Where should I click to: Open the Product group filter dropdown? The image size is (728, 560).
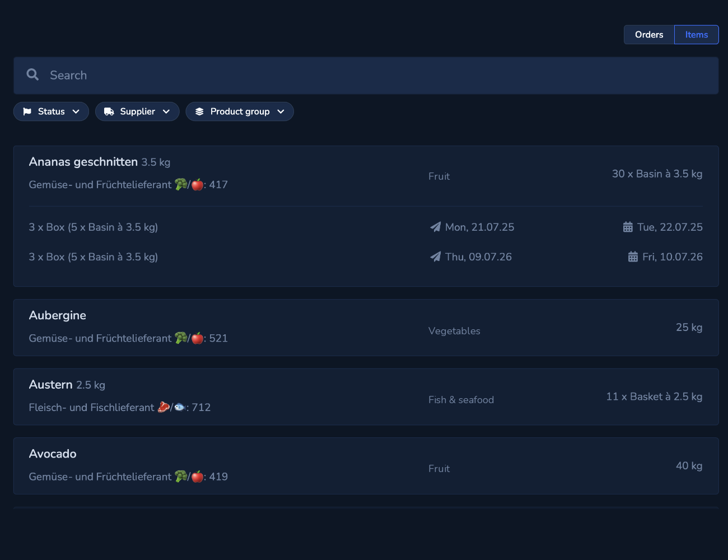pos(240,111)
